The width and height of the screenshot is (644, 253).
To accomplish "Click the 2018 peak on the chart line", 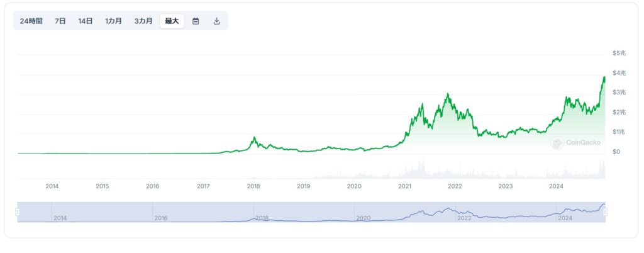I will [254, 137].
